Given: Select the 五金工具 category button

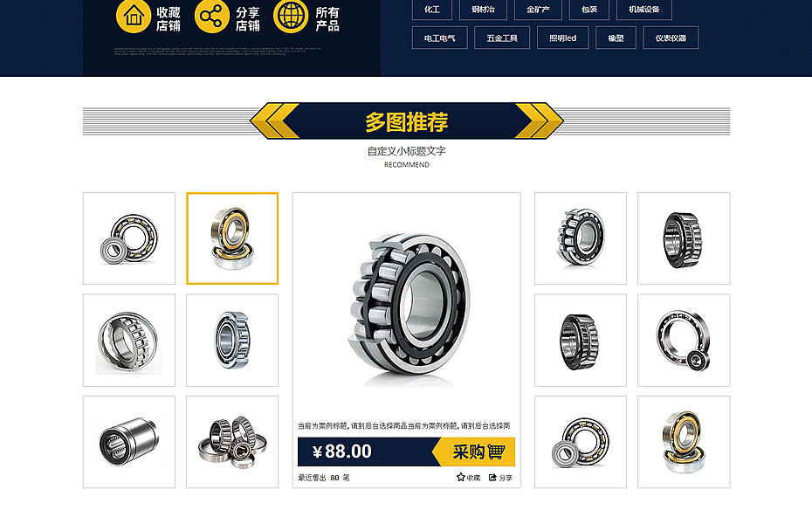Looking at the screenshot, I should (x=502, y=38).
